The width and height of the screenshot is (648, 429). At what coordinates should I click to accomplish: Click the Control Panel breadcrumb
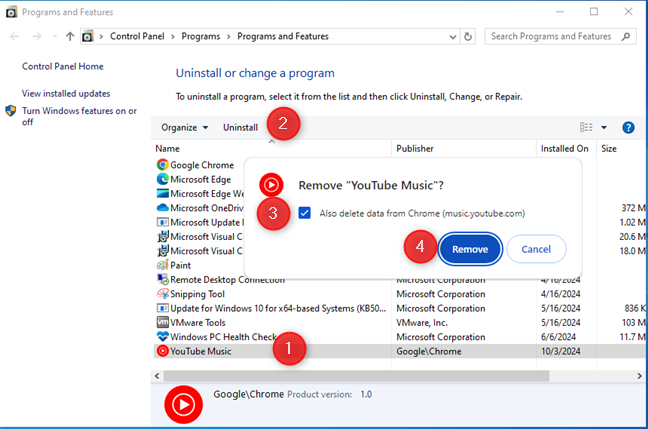coord(137,36)
